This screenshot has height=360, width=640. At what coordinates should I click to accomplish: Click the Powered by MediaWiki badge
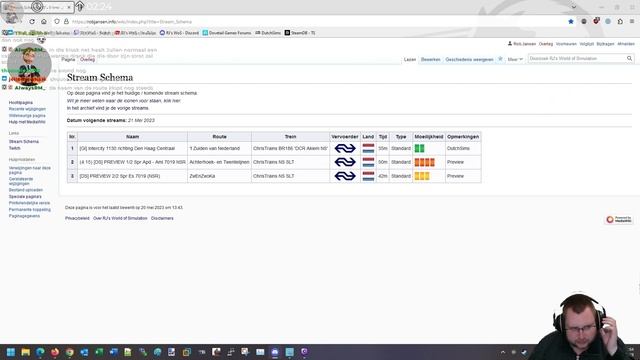tap(619, 220)
